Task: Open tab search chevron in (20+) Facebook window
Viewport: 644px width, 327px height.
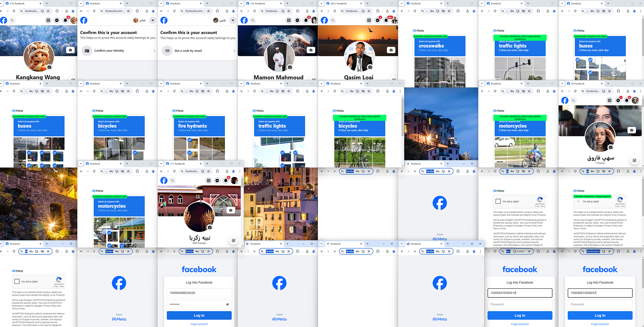Action: click(322, 4)
